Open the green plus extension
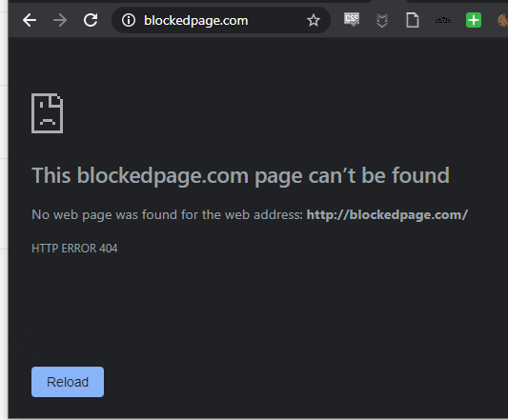 tap(474, 20)
